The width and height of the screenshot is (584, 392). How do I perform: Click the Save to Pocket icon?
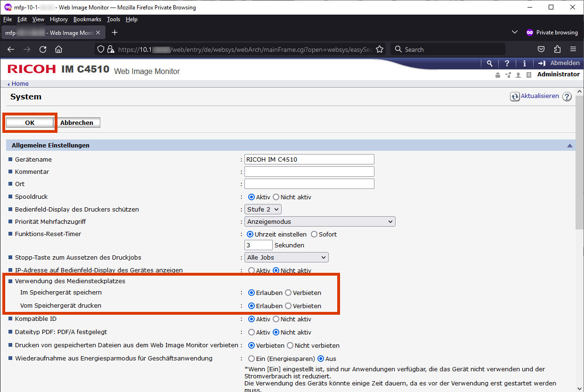point(542,49)
